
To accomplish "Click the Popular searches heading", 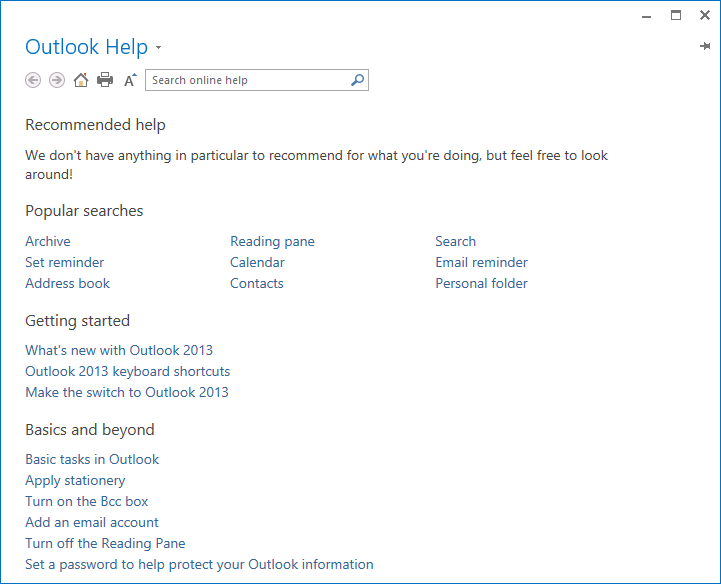I will click(x=84, y=211).
